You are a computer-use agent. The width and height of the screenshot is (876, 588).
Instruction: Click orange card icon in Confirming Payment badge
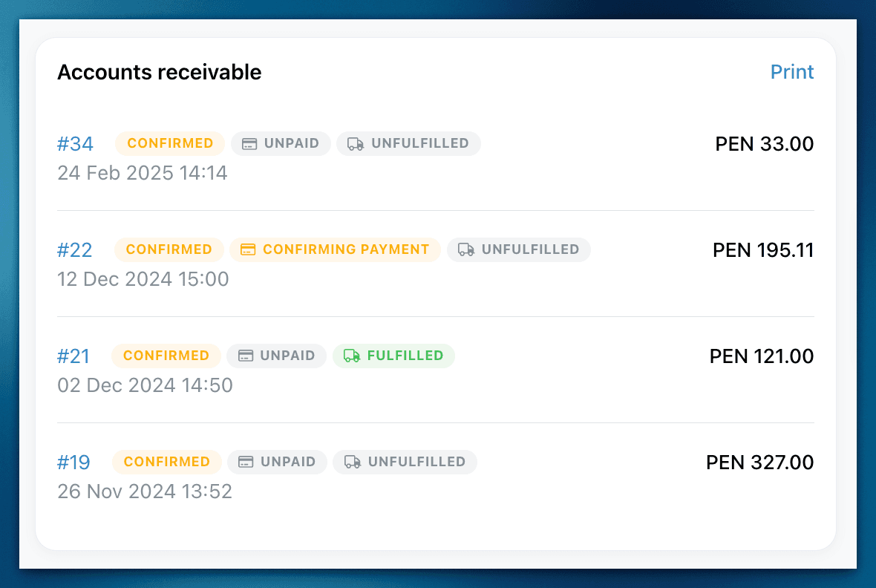tap(248, 249)
